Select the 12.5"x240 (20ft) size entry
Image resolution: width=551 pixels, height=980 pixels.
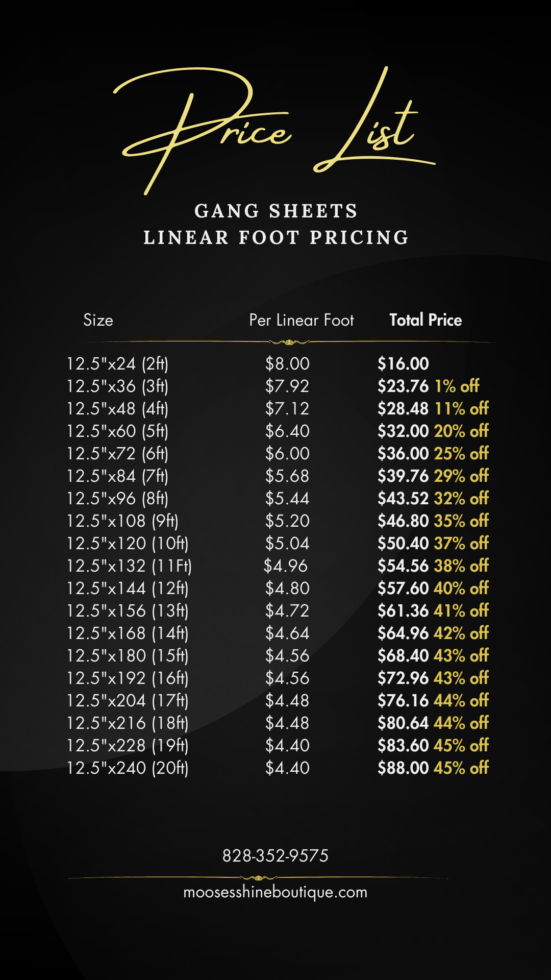128,768
